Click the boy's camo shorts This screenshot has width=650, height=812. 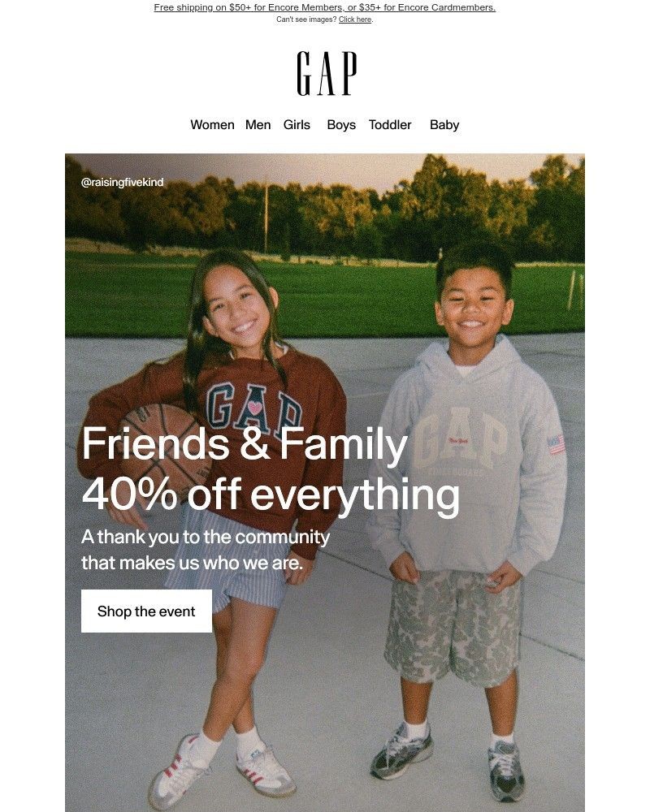click(x=453, y=628)
